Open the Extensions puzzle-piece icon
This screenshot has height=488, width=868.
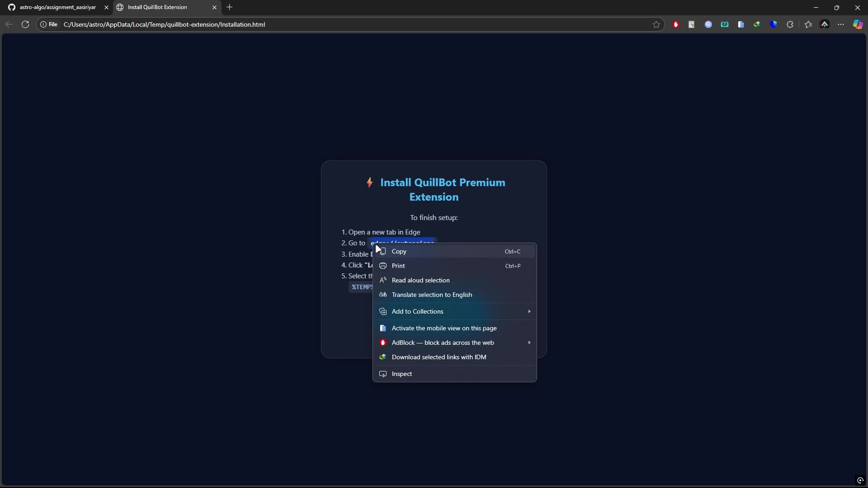click(790, 24)
